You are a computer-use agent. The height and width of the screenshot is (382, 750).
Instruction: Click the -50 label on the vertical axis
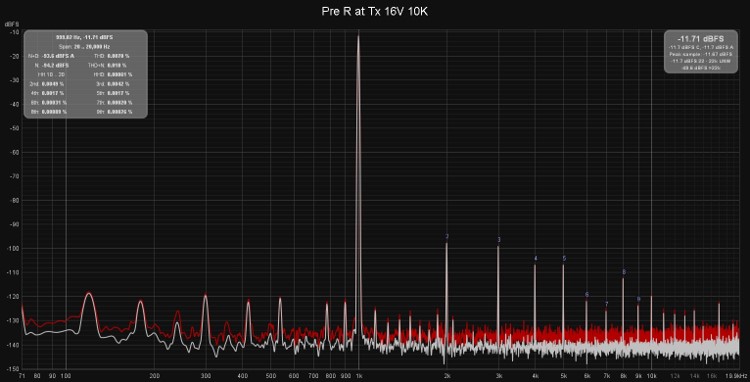[14, 128]
